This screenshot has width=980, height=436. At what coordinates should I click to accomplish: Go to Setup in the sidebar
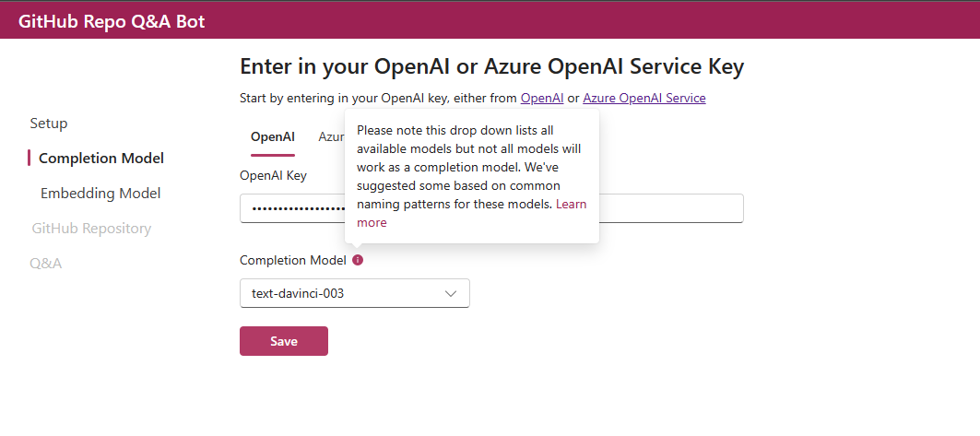[49, 123]
